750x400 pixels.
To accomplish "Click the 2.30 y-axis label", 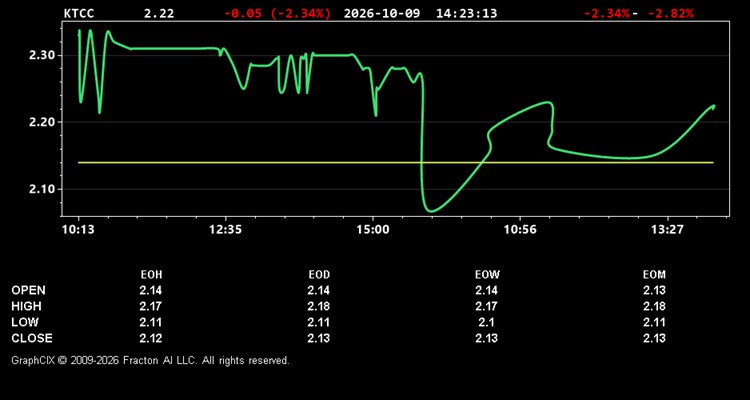I will pos(40,55).
